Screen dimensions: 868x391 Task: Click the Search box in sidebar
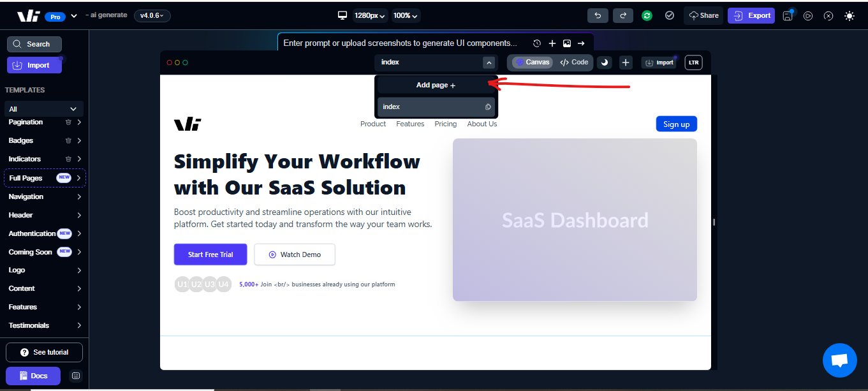click(x=34, y=44)
